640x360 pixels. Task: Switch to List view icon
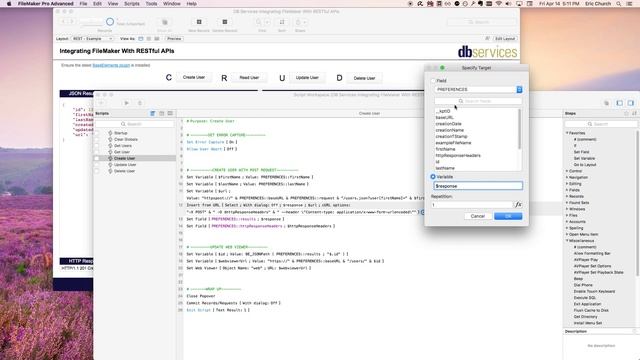point(149,39)
